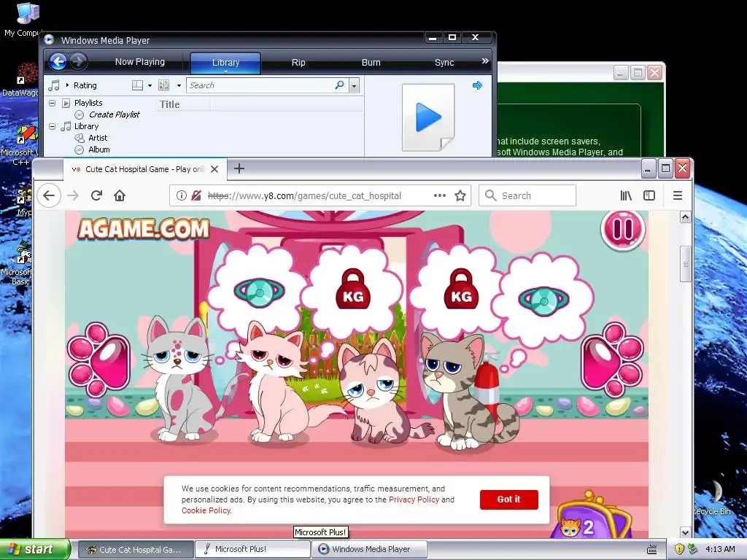Open the Firefox Library icon
Image resolution: width=747 pixels, height=560 pixels.
tap(626, 195)
